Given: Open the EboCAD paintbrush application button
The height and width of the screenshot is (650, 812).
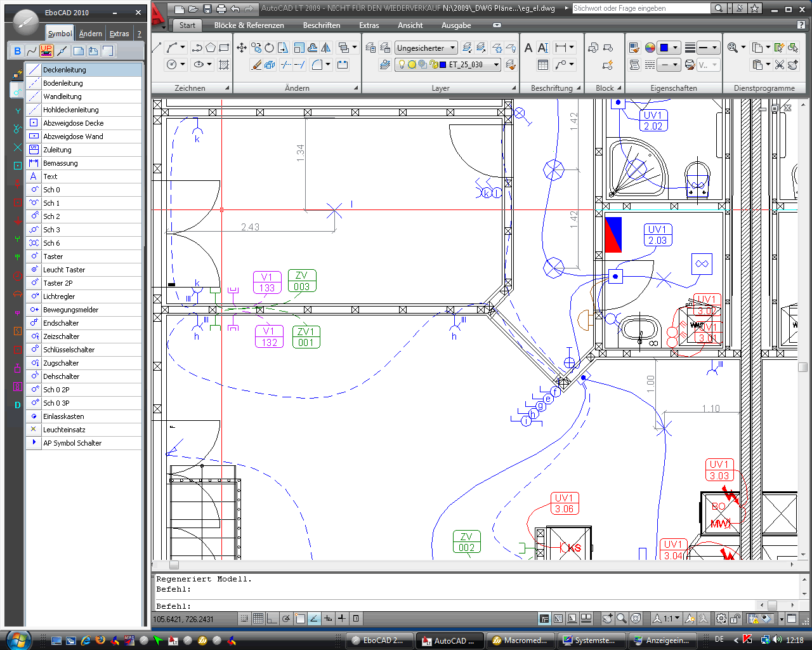Looking at the screenshot, I should coord(25,22).
